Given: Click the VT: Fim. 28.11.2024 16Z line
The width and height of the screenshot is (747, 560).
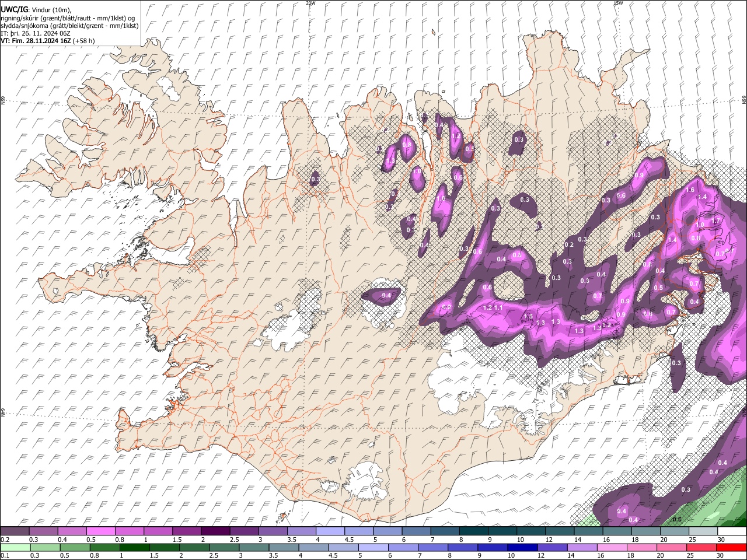Looking at the screenshot, I should (x=48, y=41).
